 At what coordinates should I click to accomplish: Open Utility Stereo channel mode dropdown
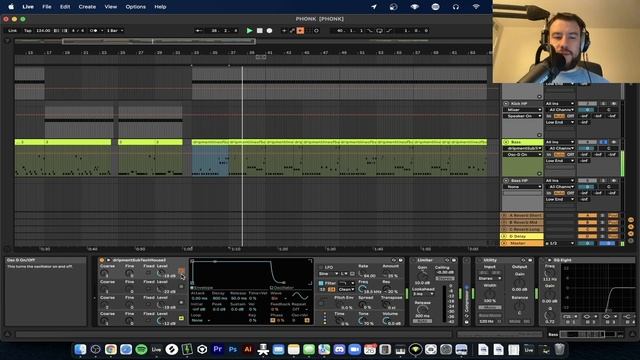(x=490, y=278)
